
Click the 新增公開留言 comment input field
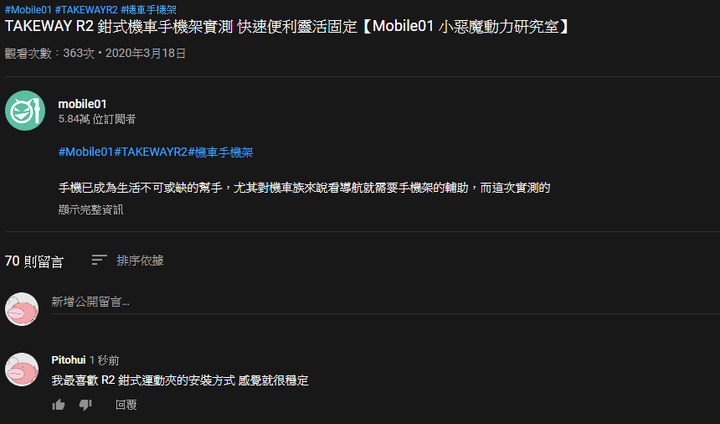click(x=385, y=302)
